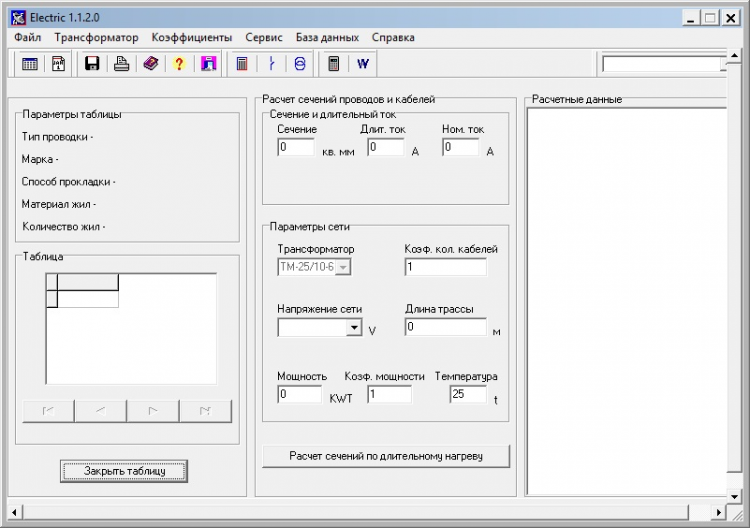Go to previous table record button
Viewport: 750px width, 528px height.
tap(100, 411)
